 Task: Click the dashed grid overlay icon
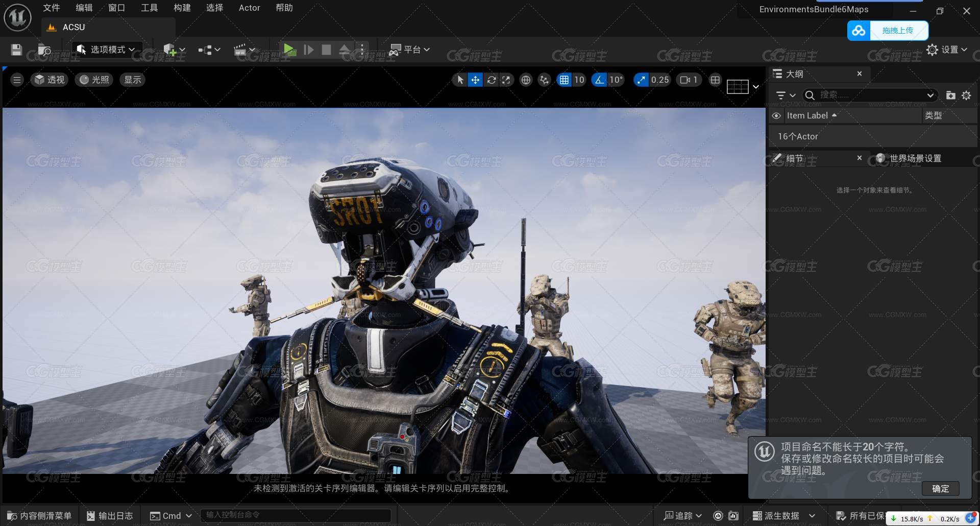tap(738, 87)
